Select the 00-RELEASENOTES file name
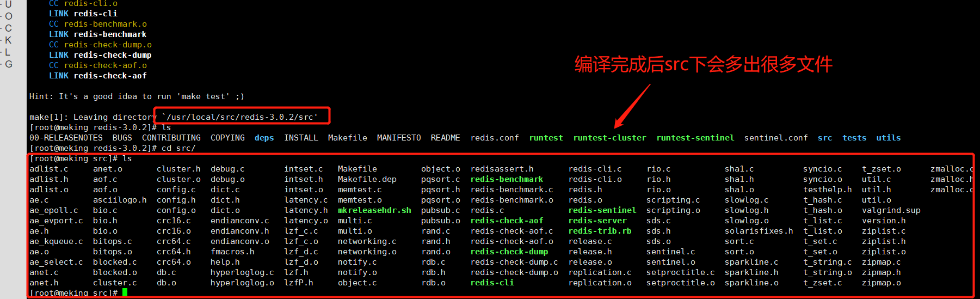The height and width of the screenshot is (299, 980). point(66,138)
